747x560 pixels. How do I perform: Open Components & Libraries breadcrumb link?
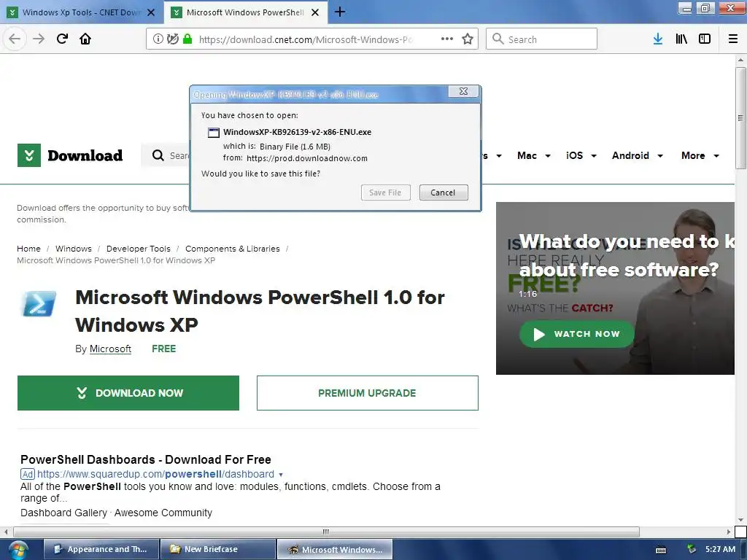pyautogui.click(x=233, y=249)
